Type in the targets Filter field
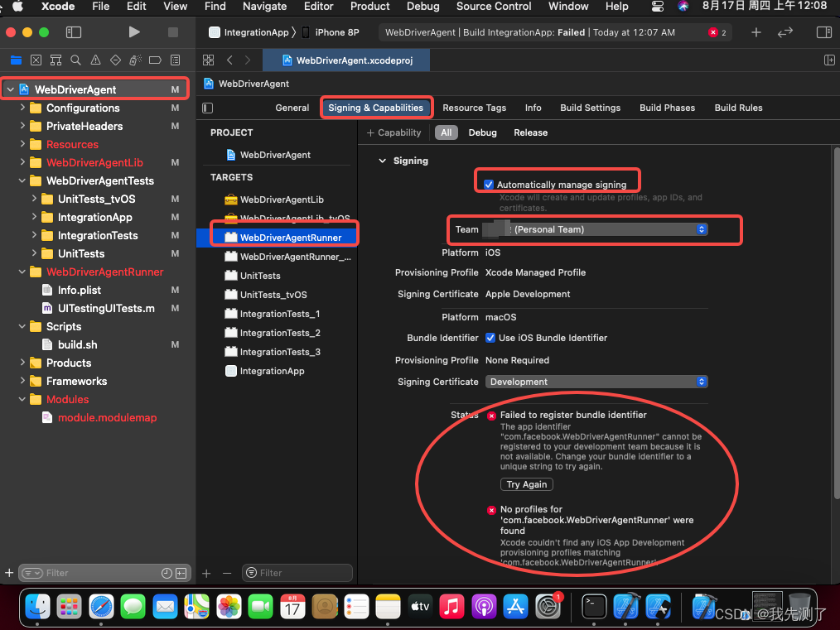The width and height of the screenshot is (840, 630). click(x=297, y=572)
